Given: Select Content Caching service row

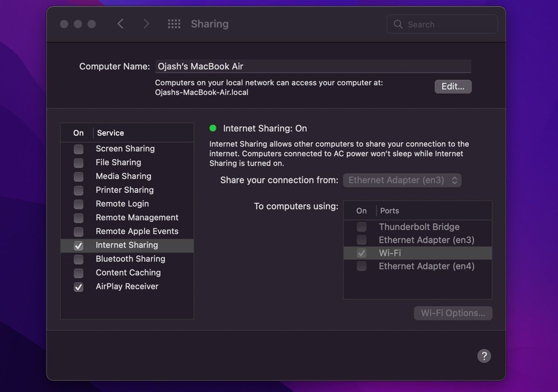Looking at the screenshot, I should tap(127, 272).
